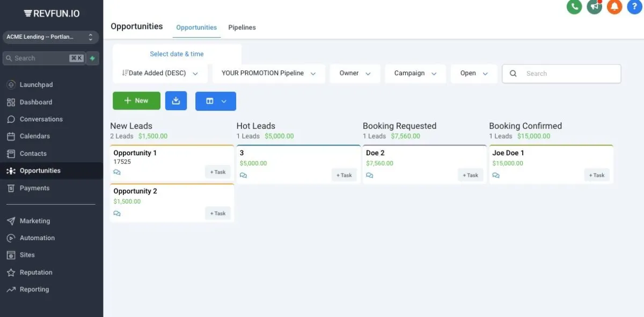Click the green phone call icon
The image size is (644, 317).
click(x=574, y=7)
